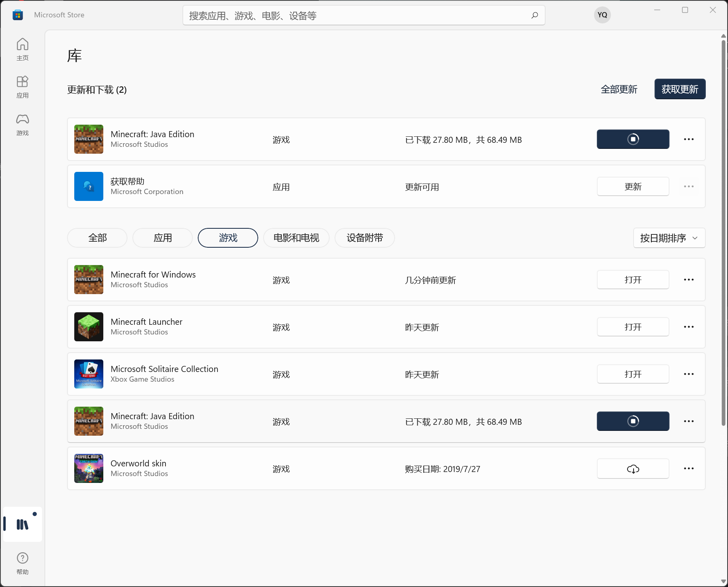Pause the Minecraft Java Edition download in games list
This screenshot has height=587, width=728.
[x=633, y=421]
